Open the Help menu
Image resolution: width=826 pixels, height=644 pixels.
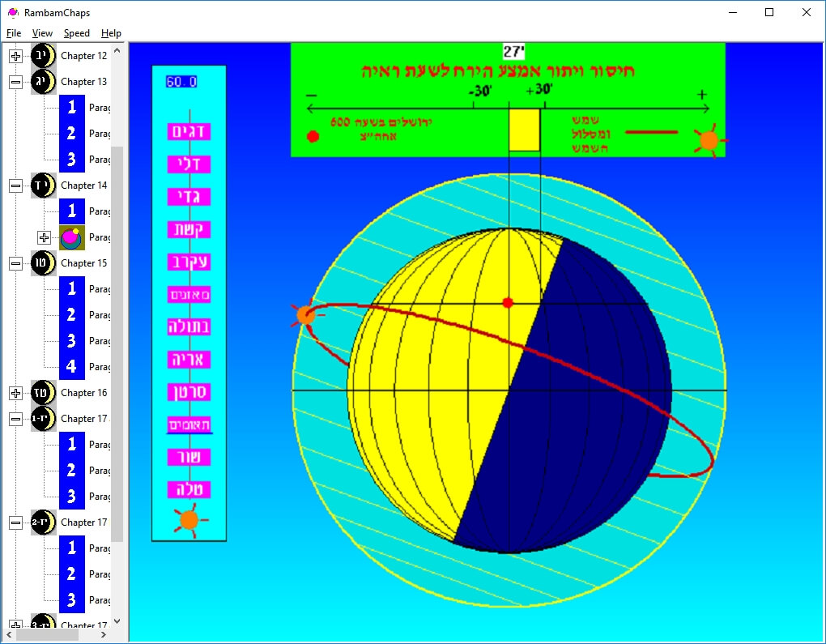[x=111, y=33]
